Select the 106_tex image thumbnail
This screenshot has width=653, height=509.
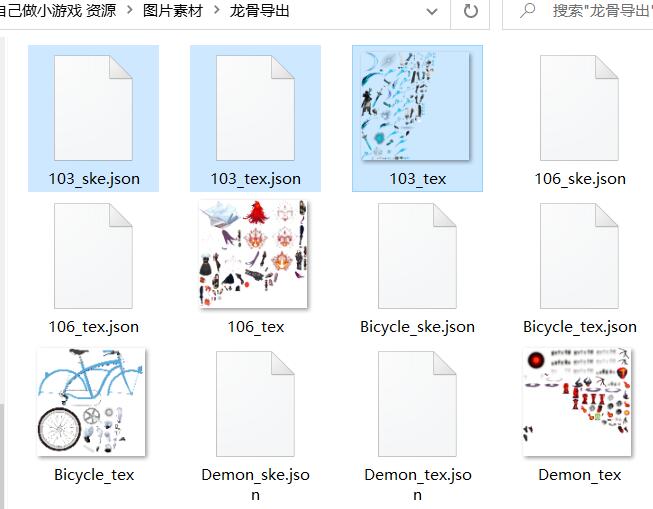click(253, 254)
